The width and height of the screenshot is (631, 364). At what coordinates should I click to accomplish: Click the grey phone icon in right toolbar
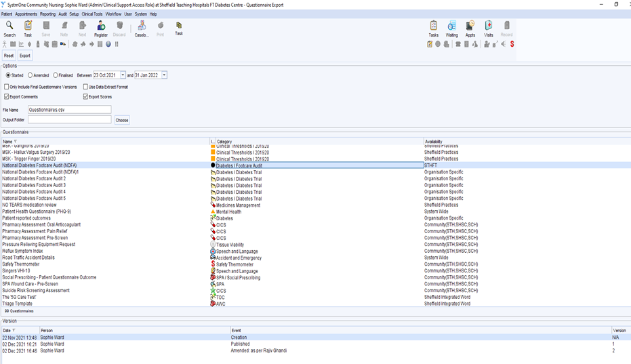coord(458,44)
